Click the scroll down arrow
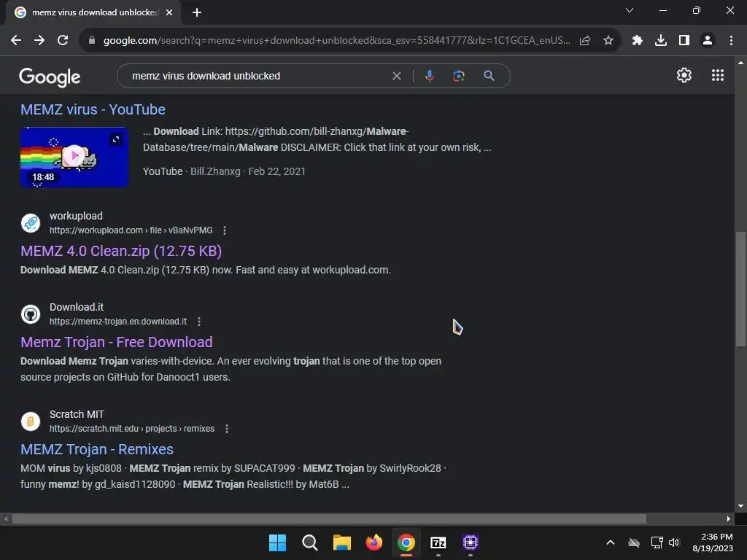The image size is (747, 560). [740, 506]
